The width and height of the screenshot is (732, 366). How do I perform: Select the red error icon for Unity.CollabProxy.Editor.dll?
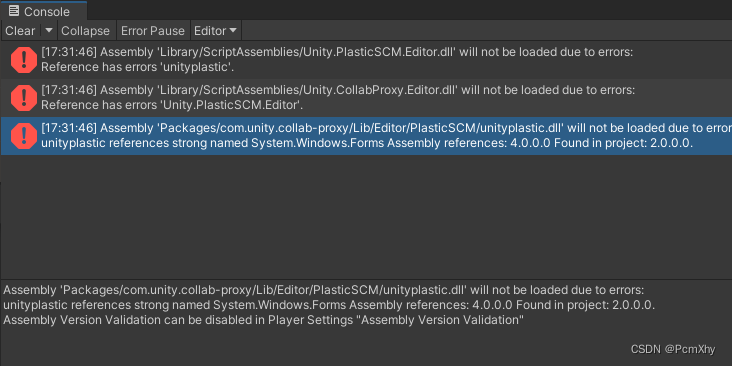(24, 98)
